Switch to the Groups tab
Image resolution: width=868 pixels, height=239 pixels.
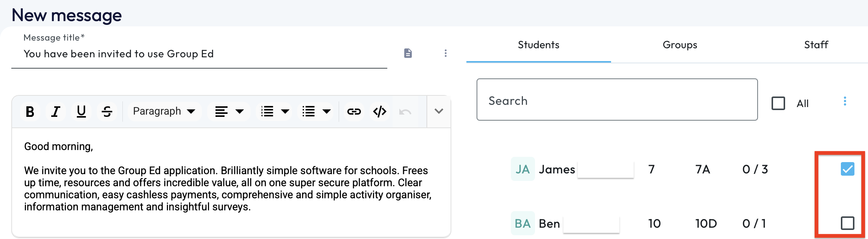680,45
